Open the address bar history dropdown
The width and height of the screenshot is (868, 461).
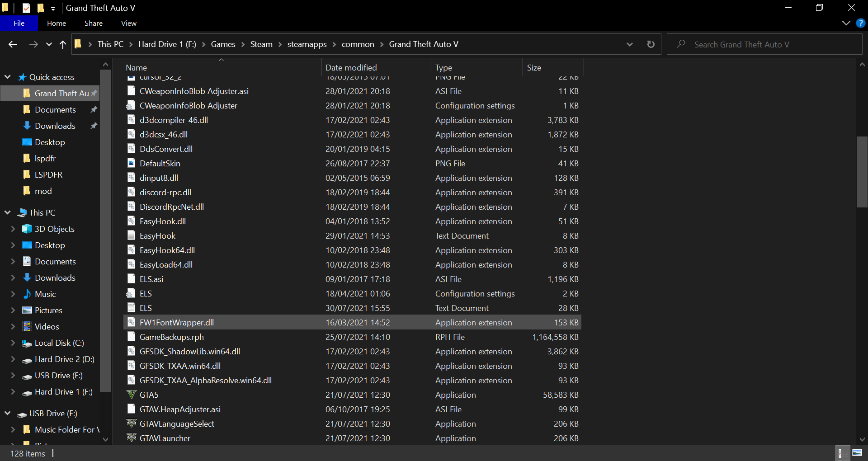point(629,44)
